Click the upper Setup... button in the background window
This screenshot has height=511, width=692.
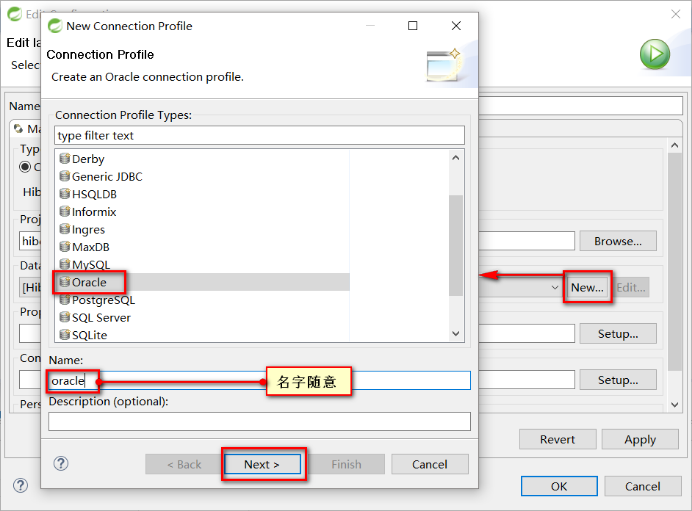pos(618,334)
